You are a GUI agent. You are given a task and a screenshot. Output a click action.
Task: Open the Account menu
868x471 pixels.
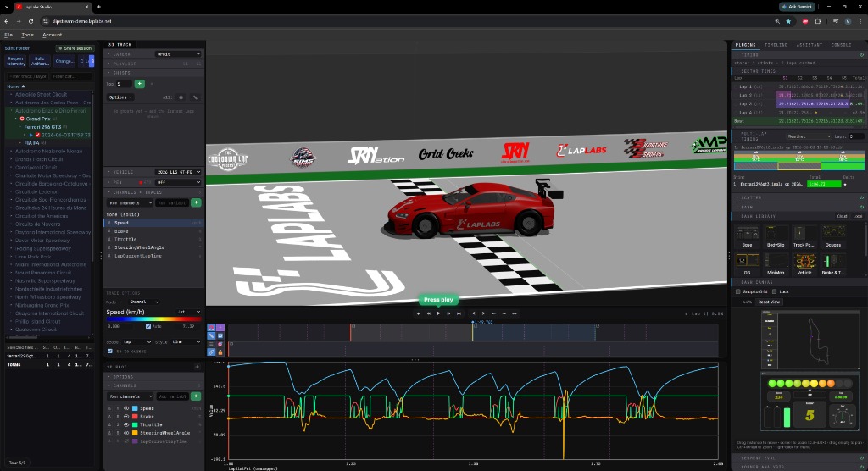pyautogui.click(x=52, y=35)
